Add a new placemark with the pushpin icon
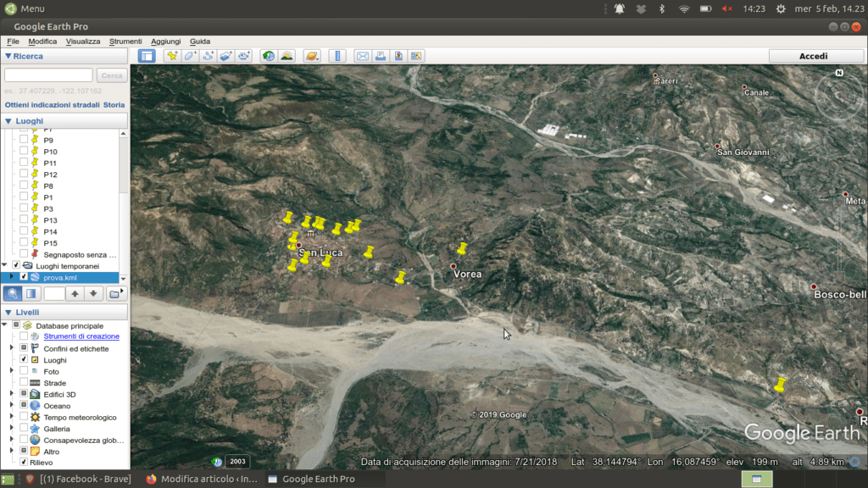868x488 pixels. pos(172,56)
